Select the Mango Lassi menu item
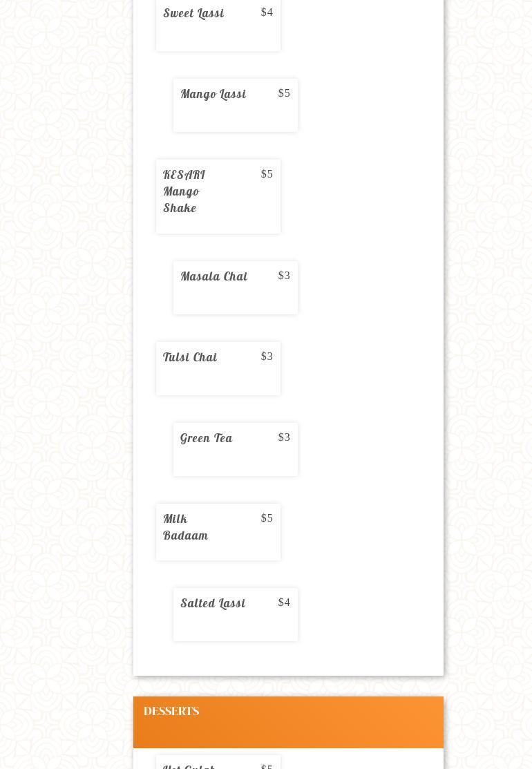The width and height of the screenshot is (532, 769). pos(213,95)
